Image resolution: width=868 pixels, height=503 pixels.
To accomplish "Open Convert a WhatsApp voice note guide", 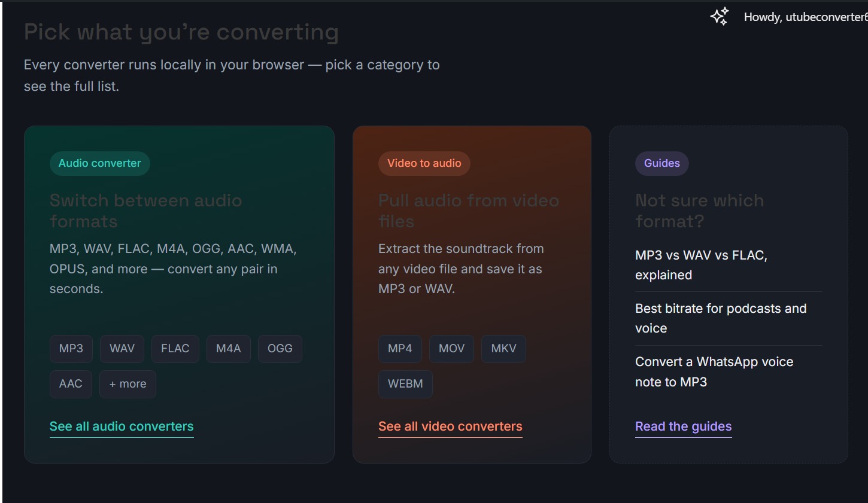I will coord(714,372).
